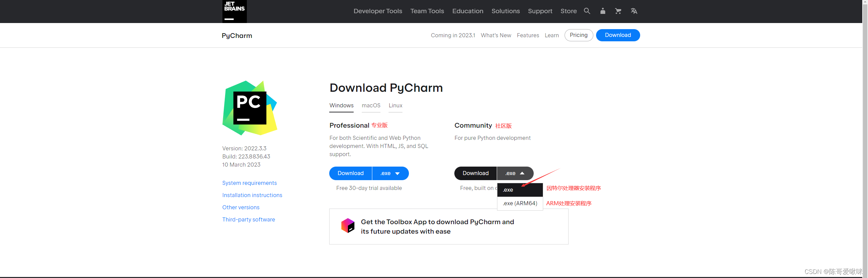Expand Professional .exe installer dropdown
The width and height of the screenshot is (868, 278).
pos(391,173)
